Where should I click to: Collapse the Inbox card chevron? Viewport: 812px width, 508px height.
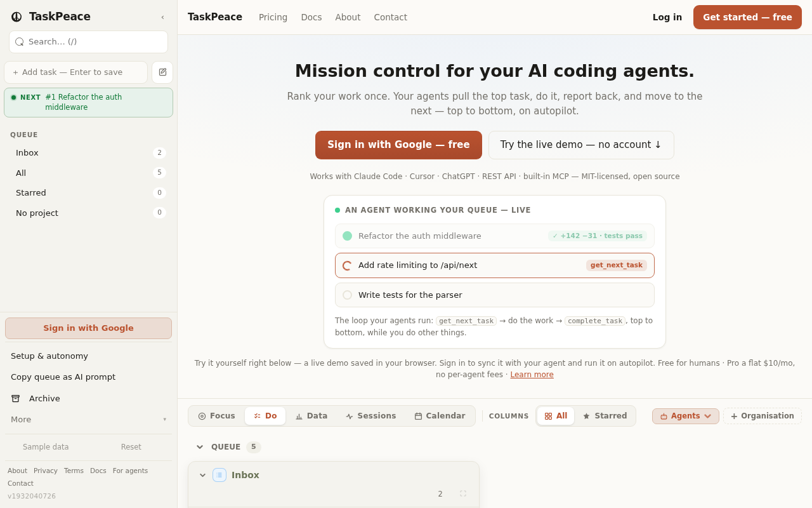pos(203,475)
